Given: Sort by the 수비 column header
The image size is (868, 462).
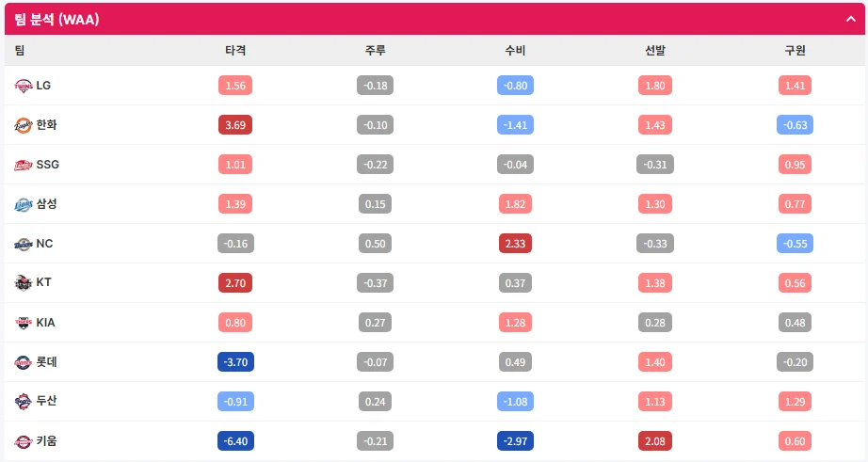Looking at the screenshot, I should click(x=515, y=51).
